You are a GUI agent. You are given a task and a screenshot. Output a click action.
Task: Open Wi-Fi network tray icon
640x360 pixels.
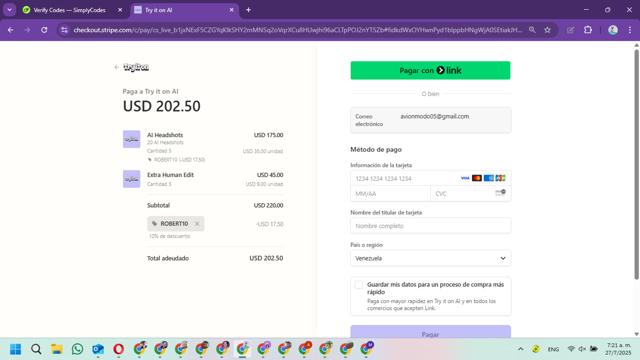click(x=571, y=349)
